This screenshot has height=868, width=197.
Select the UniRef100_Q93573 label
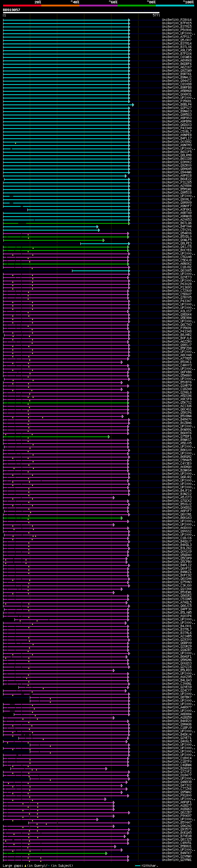177,830
